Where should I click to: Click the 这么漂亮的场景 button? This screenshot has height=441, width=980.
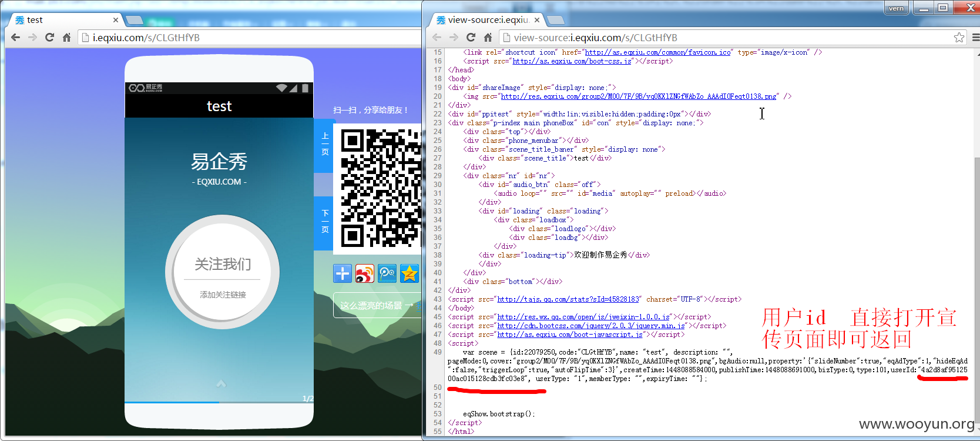[378, 305]
